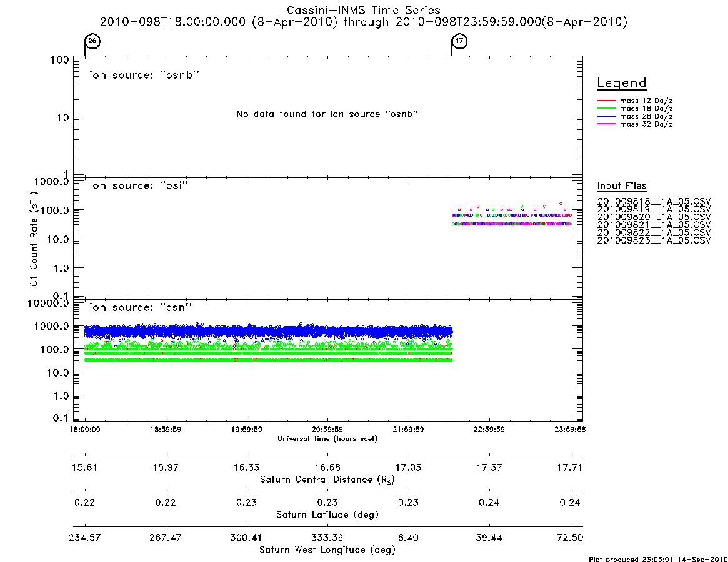The height and width of the screenshot is (562, 728).
Task: Click the dense blue mass 28 data band
Action: point(268,332)
